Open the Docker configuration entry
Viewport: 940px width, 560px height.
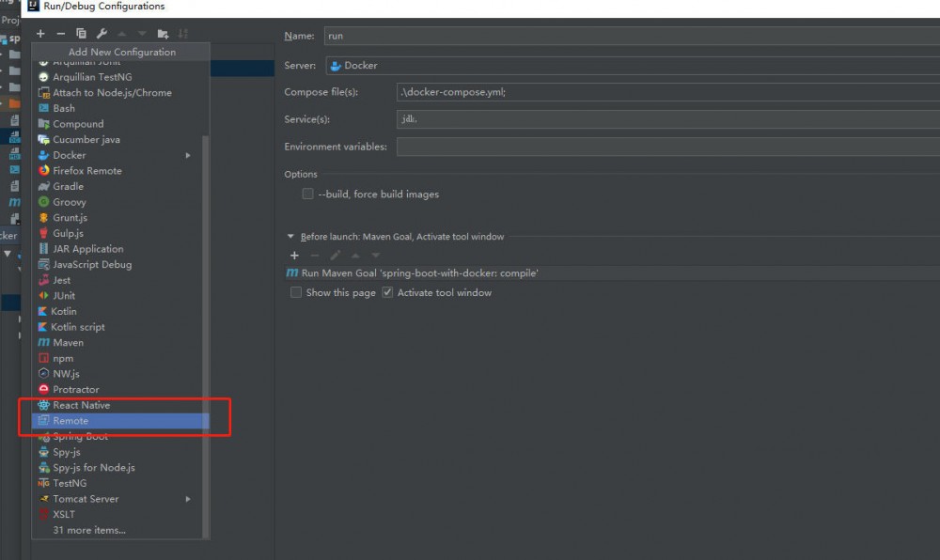(x=120, y=154)
